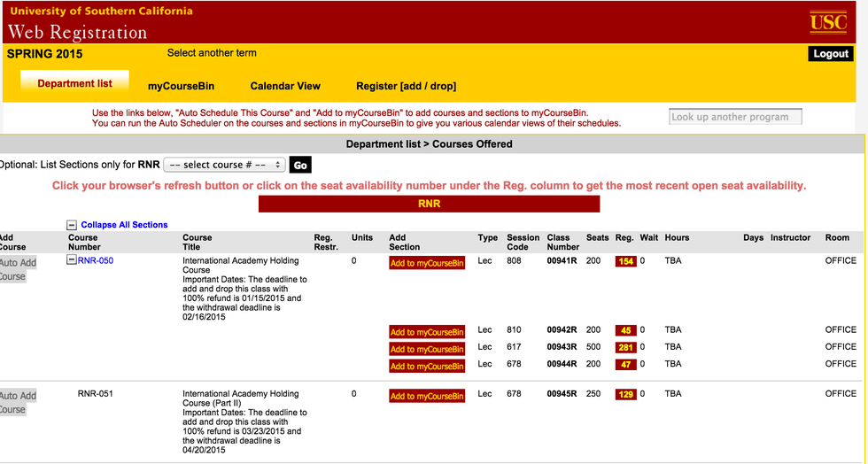Go to Register add/drop tab
868x464 pixels.
406,86
